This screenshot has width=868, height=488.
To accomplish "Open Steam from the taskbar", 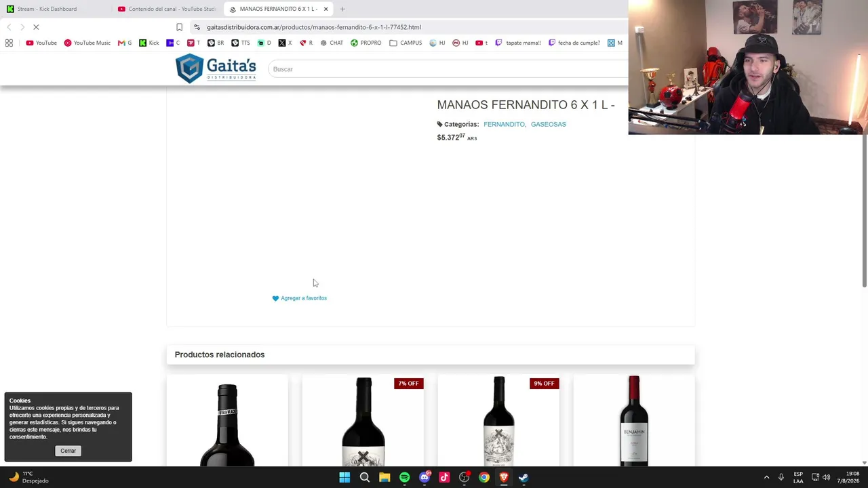I will 524,477.
